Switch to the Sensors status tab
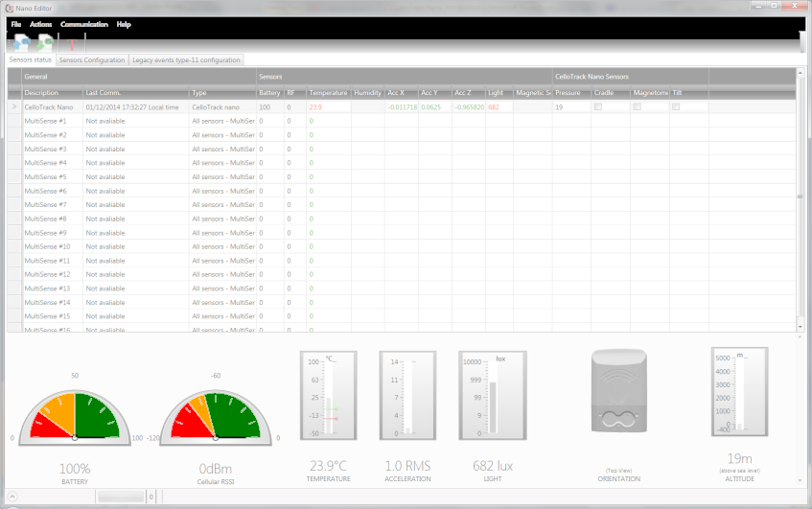Image resolution: width=812 pixels, height=509 pixels. [x=31, y=59]
